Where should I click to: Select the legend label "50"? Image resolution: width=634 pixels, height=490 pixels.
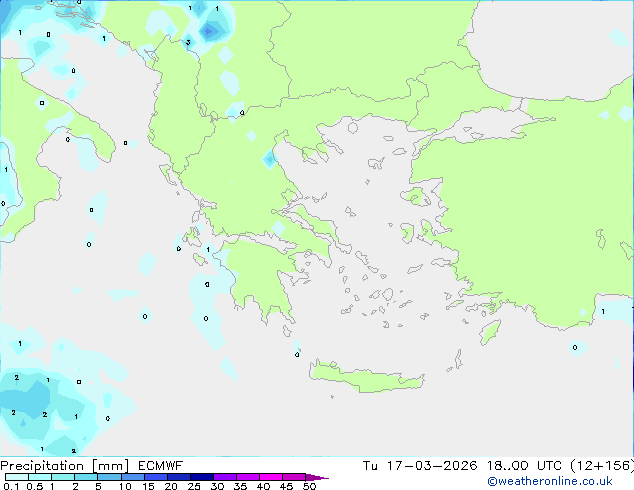[309, 486]
